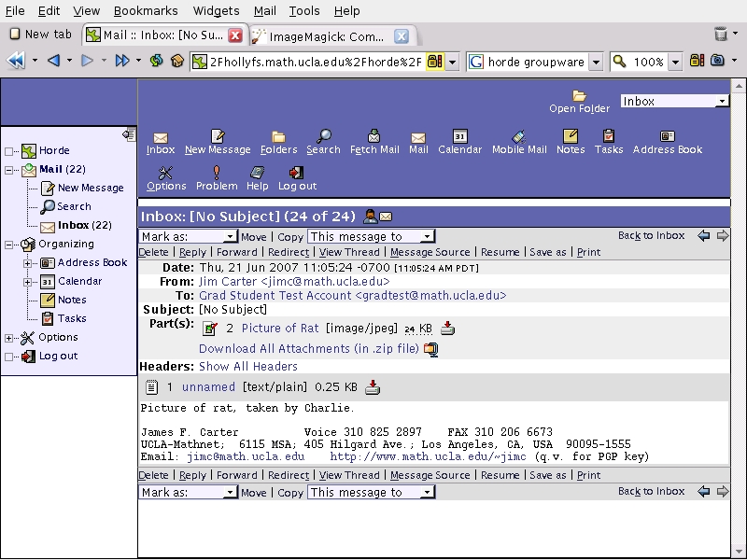Collapse the Mail tree node
The height and width of the screenshot is (560, 747).
10,170
